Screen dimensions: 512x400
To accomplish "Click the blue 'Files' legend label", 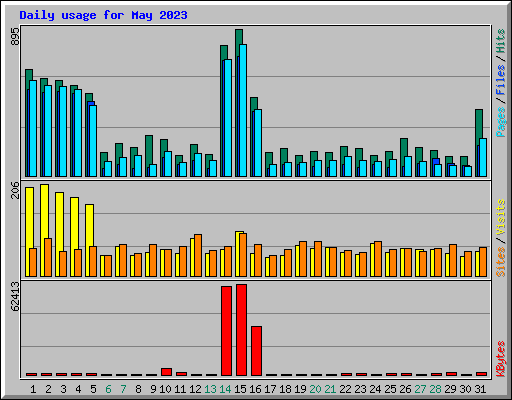I will tap(500, 80).
